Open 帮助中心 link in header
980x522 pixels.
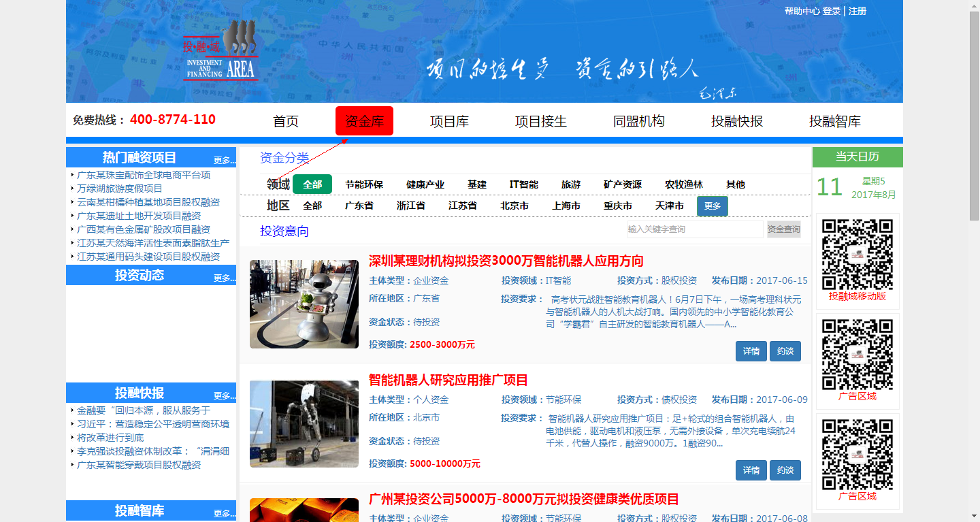click(x=802, y=11)
